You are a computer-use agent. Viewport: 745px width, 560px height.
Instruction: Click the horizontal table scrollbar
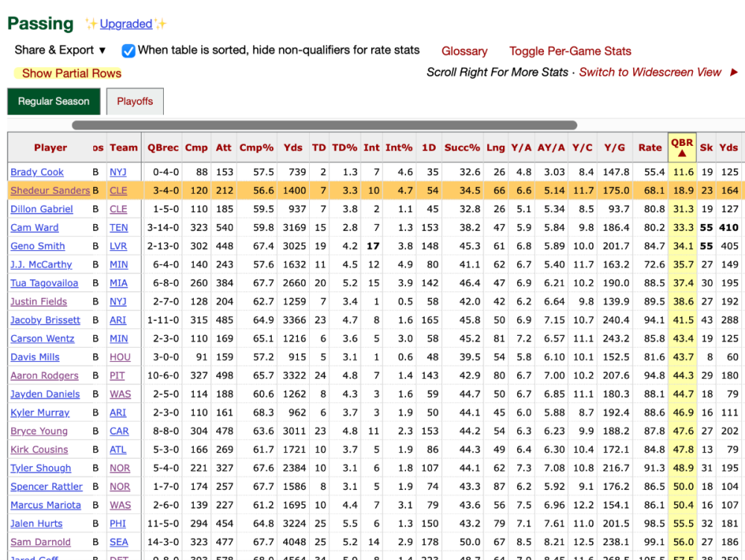[x=324, y=125]
